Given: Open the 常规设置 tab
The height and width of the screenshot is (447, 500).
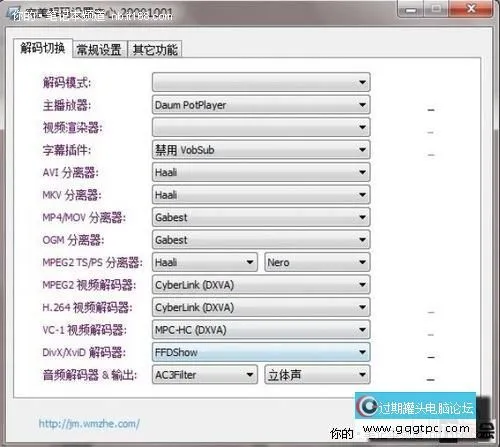Looking at the screenshot, I should pyautogui.click(x=99, y=50).
